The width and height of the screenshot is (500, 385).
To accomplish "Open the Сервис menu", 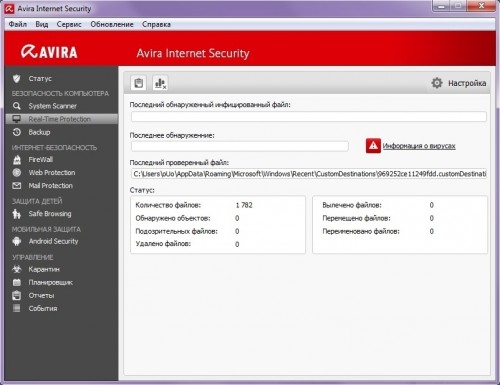I will [69, 24].
